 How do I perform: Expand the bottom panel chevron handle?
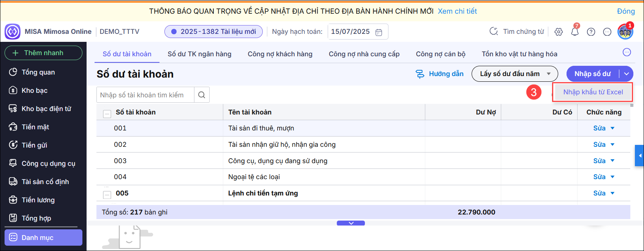point(351,223)
